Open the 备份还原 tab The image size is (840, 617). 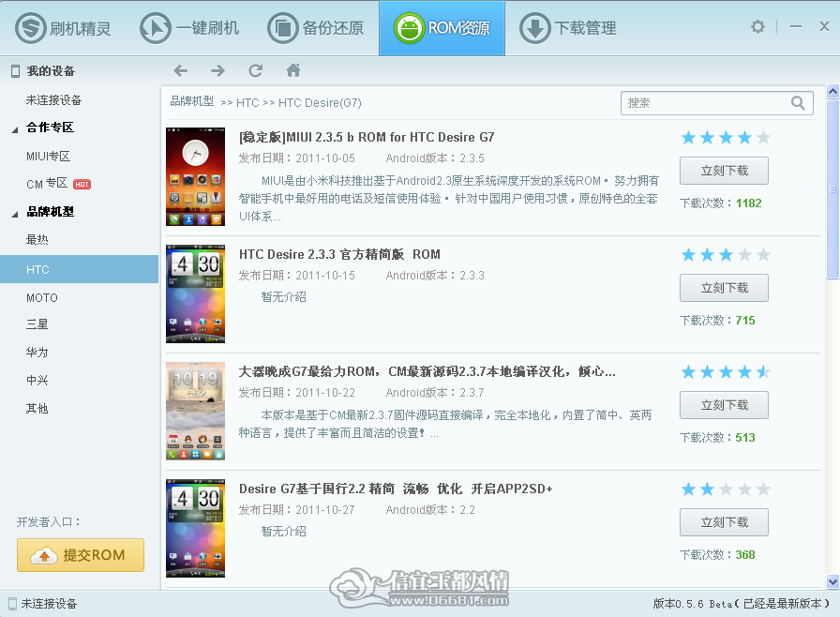pos(316,28)
